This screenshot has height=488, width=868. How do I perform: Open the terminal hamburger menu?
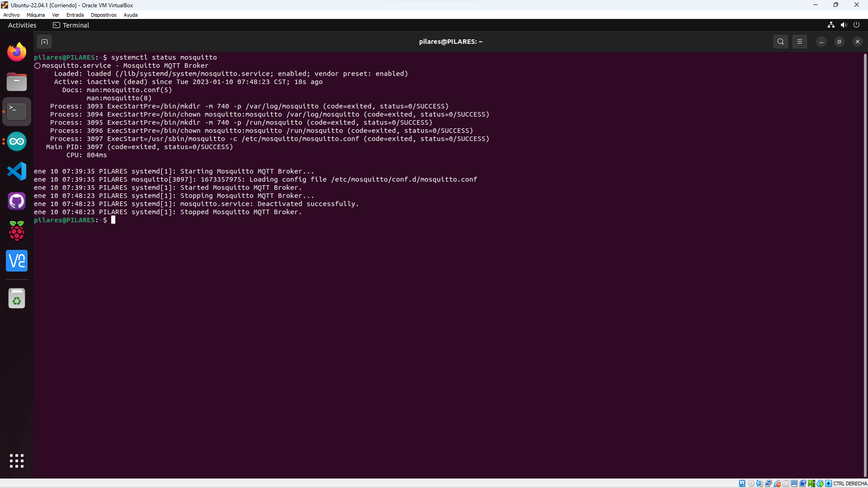tap(799, 42)
